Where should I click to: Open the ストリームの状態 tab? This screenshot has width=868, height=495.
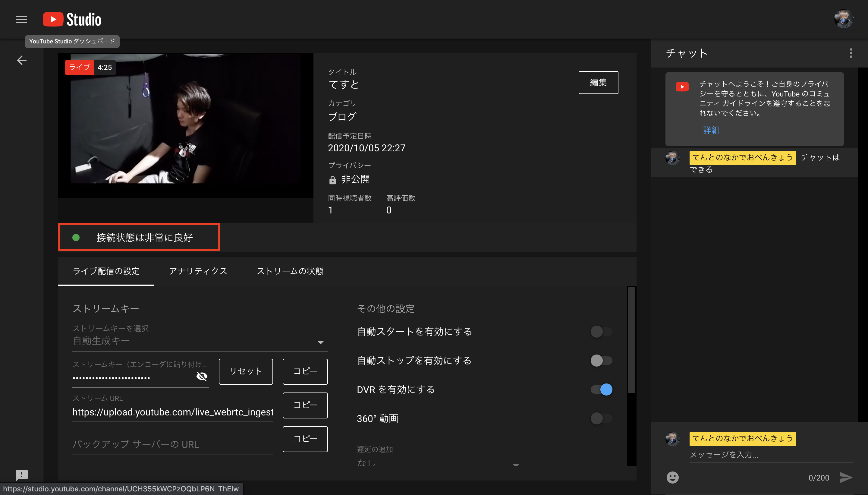click(290, 271)
